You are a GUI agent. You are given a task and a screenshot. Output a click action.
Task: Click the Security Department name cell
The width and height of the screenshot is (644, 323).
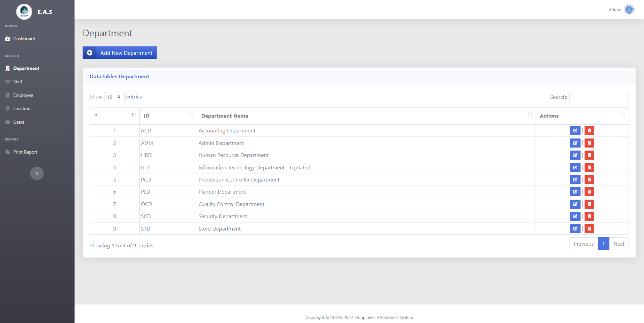pyautogui.click(x=366, y=216)
